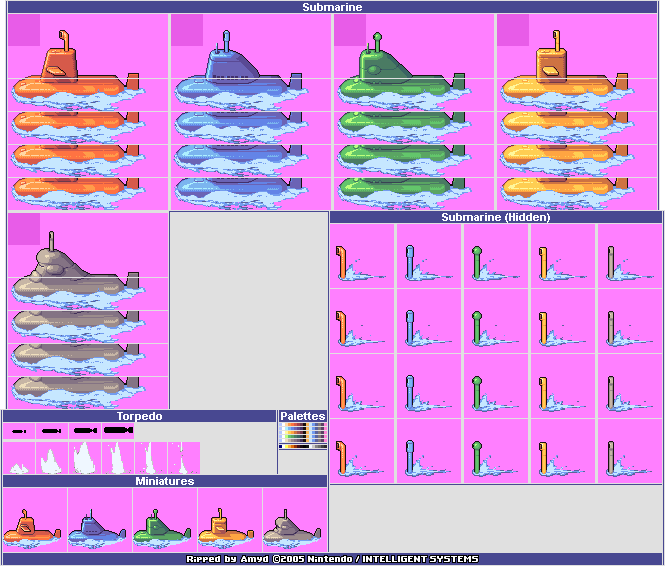Select the largest black torpedo silhouette
The height and width of the screenshot is (566, 665).
pos(118,430)
